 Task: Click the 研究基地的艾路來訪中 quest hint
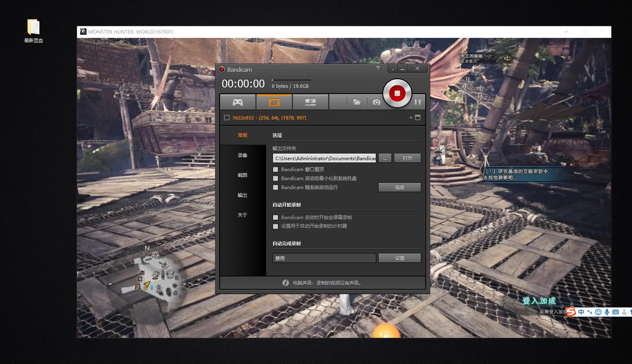[x=517, y=174]
